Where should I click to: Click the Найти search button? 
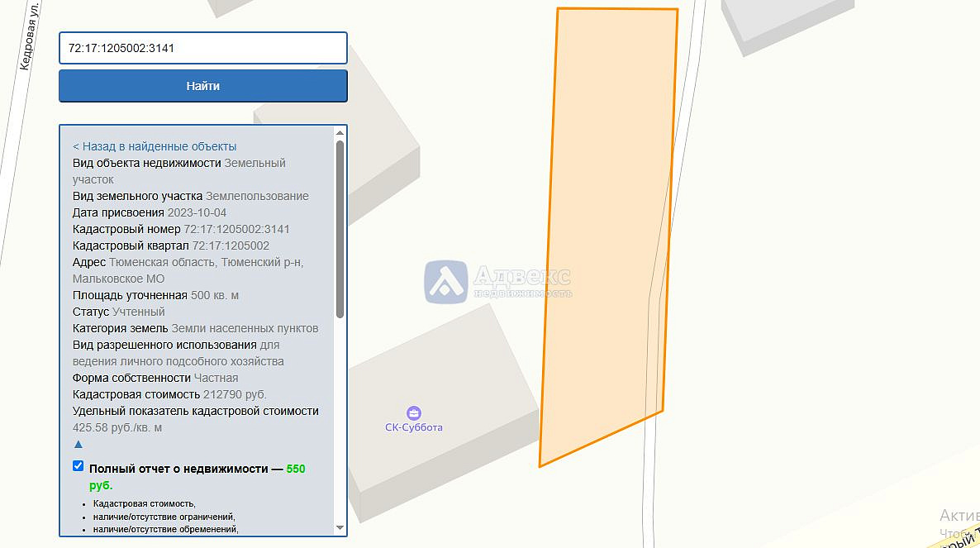pos(203,86)
